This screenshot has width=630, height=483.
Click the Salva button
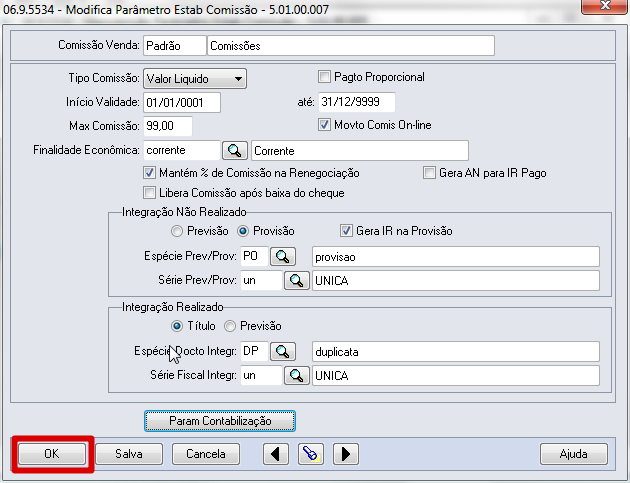[x=129, y=454]
